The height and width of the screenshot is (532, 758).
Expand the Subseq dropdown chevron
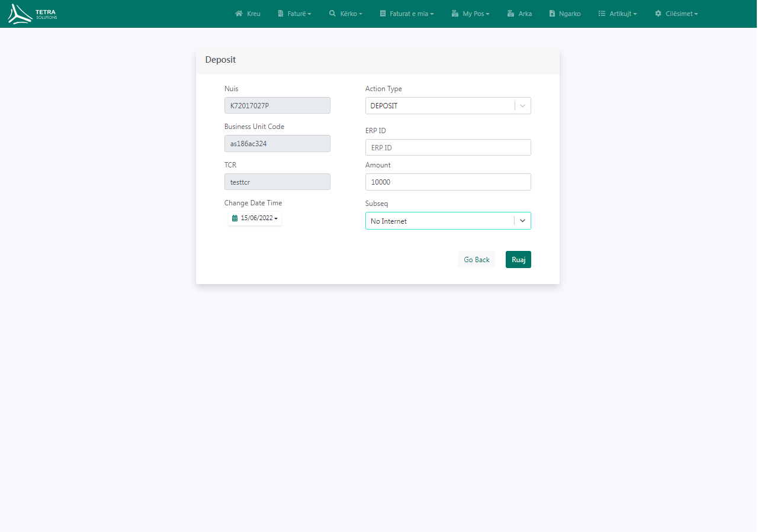pyautogui.click(x=522, y=221)
